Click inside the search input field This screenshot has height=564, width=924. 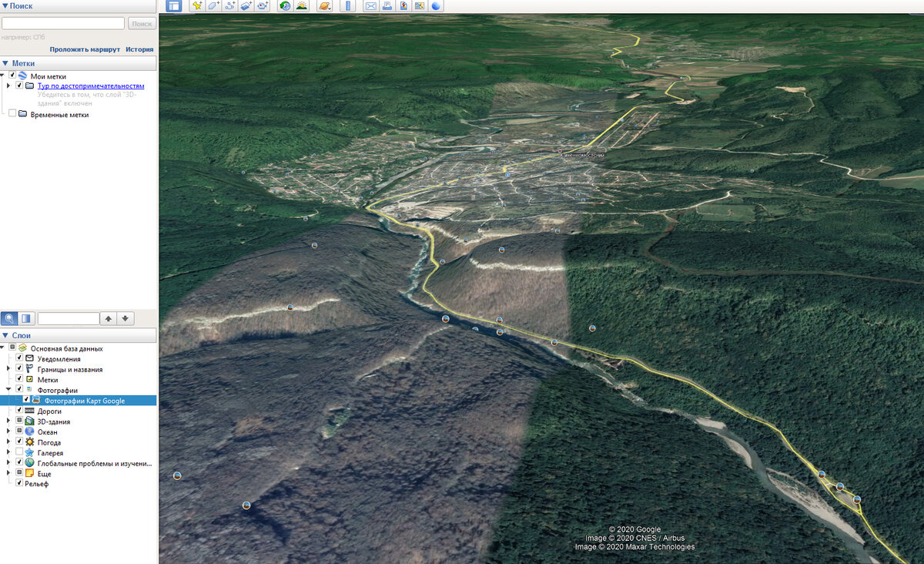click(64, 22)
